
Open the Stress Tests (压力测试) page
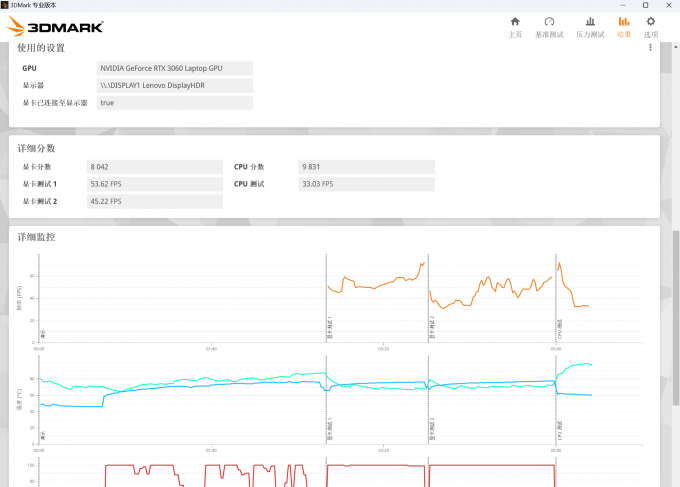pyautogui.click(x=590, y=26)
